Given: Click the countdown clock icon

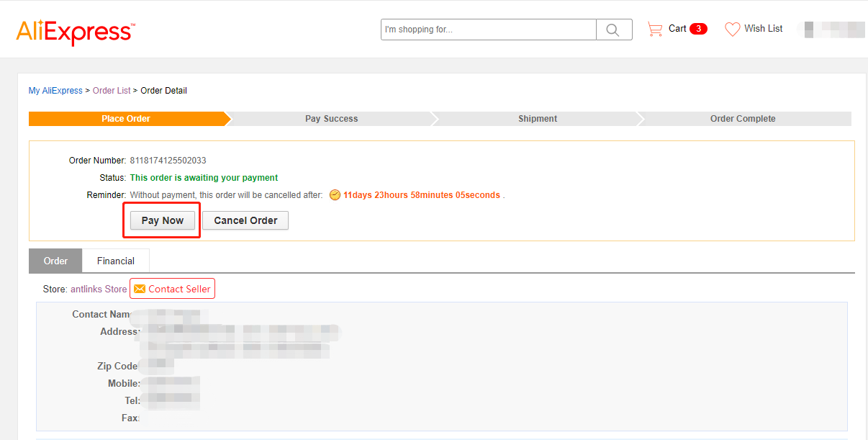Looking at the screenshot, I should tap(335, 194).
